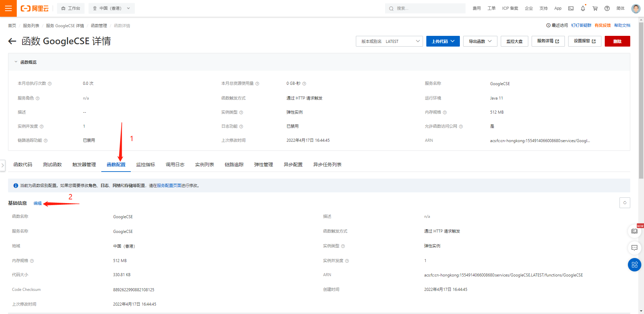Screen dimensions: 644x314
Task: Open the help question mark icon
Action: pos(607,8)
